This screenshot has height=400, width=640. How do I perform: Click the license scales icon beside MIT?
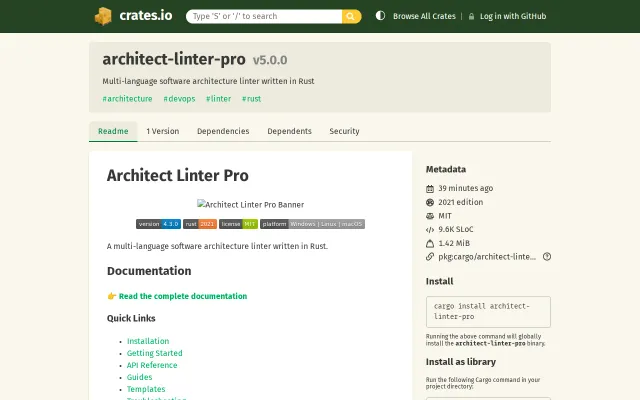tap(430, 216)
